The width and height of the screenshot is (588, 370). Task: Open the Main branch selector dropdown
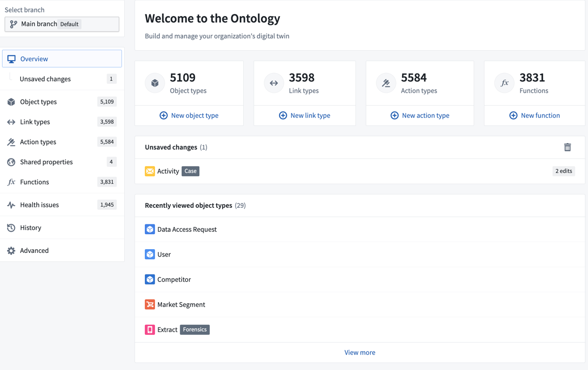pyautogui.click(x=62, y=24)
